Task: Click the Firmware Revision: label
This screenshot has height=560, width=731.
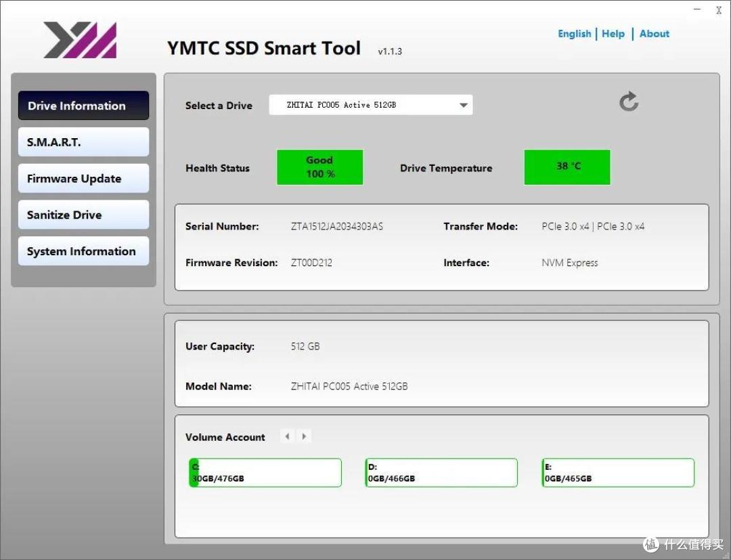Action: pyautogui.click(x=231, y=263)
